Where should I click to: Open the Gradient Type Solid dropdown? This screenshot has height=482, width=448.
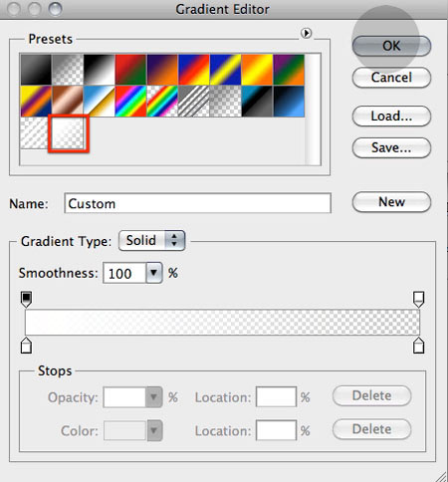point(151,240)
